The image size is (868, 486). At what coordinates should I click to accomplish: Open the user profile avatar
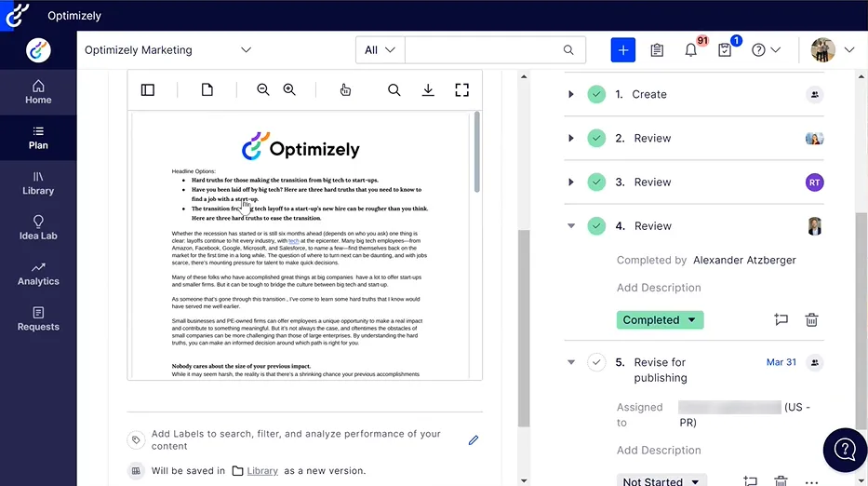pos(822,50)
